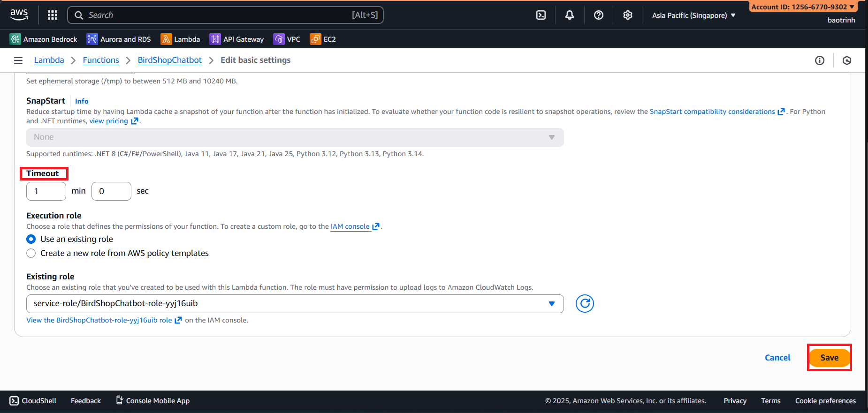Click the Edit basic settings breadcrumb text
868x413 pixels.
tap(256, 60)
